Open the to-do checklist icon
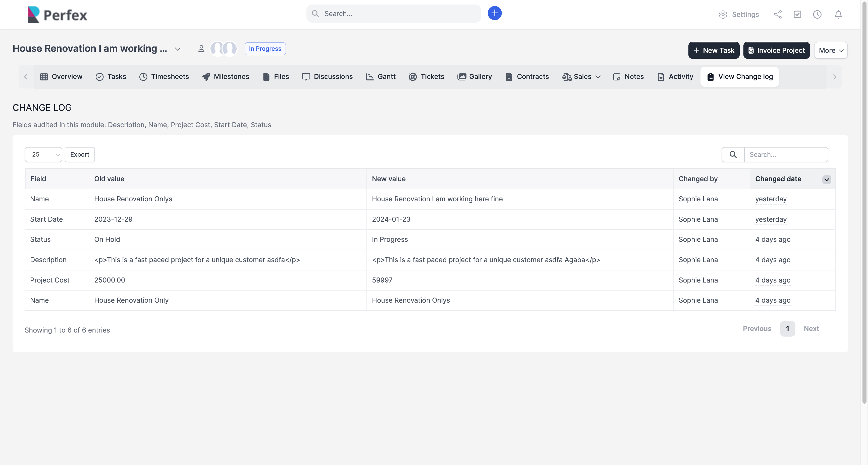This screenshot has width=868, height=465. (797, 15)
